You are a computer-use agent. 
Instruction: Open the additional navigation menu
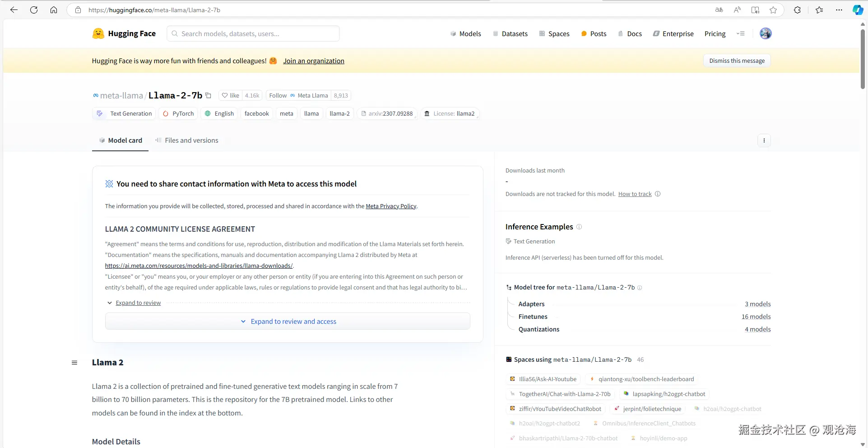(x=741, y=33)
